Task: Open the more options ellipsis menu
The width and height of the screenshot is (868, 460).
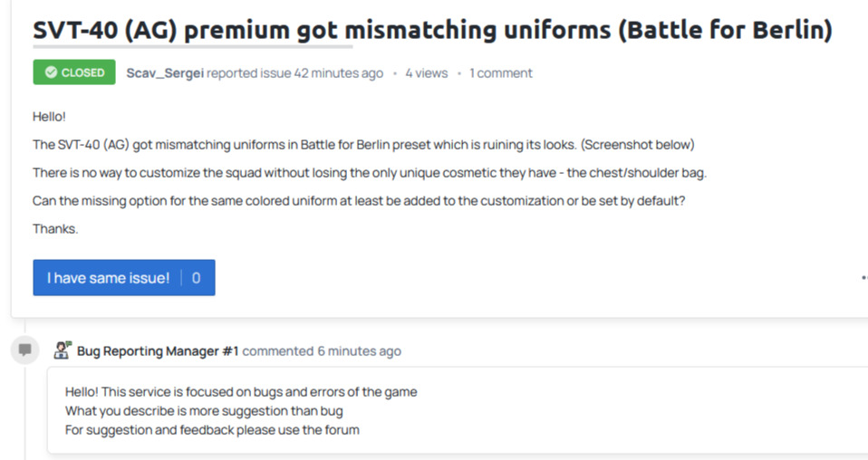Action: (863, 277)
